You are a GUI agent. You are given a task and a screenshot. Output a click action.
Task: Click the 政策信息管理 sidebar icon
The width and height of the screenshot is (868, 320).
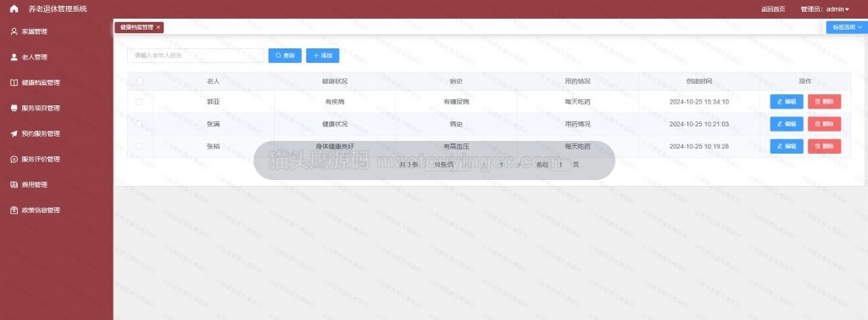click(14, 211)
